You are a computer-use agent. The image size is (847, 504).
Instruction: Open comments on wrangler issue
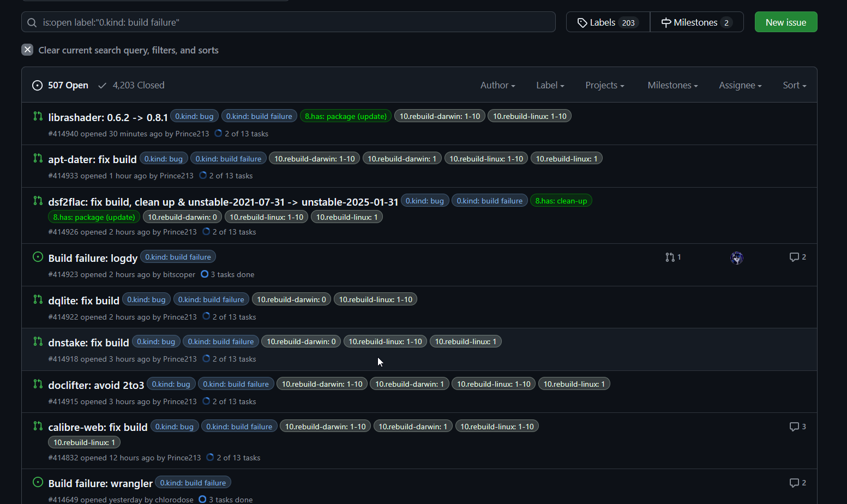pos(798,483)
